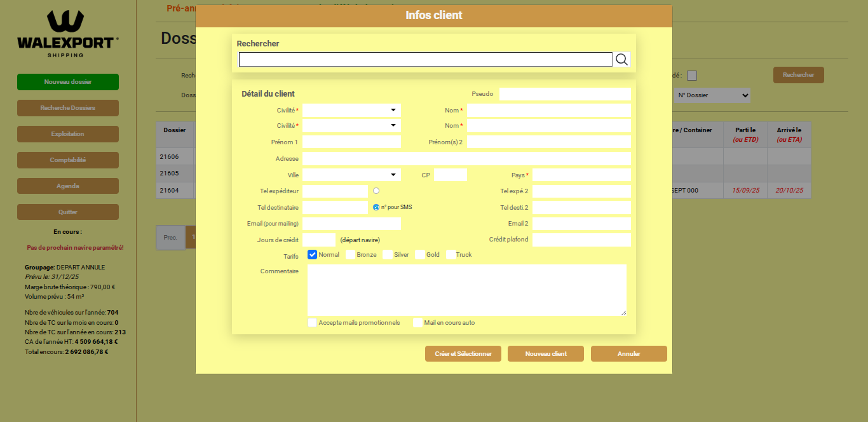
Task: Click the WALEXPORT Shipping logo
Action: 67,32
